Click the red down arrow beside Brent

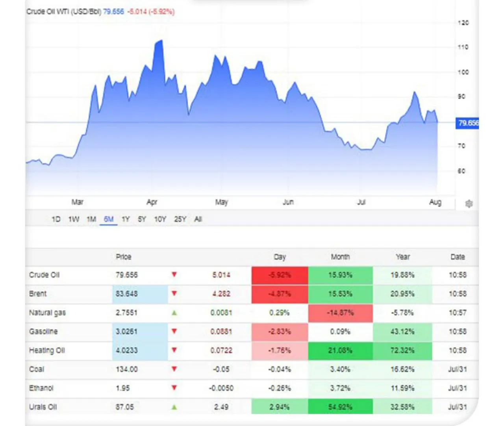[174, 293]
